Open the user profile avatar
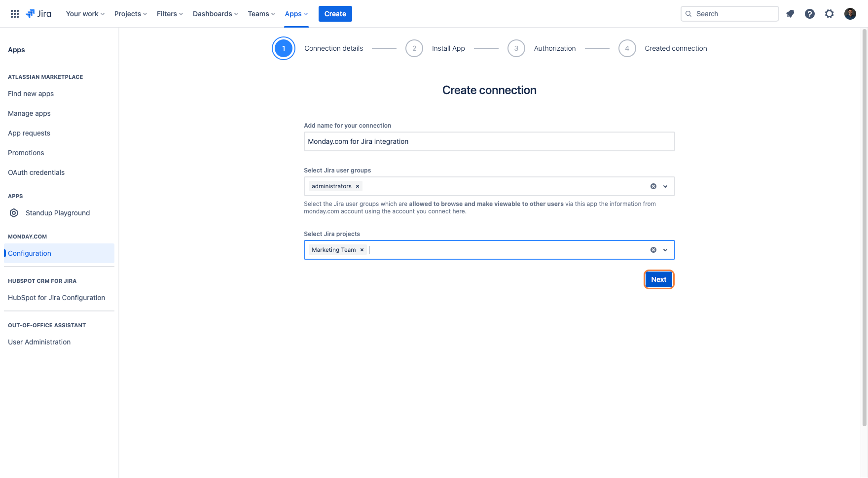The height and width of the screenshot is (478, 868). click(850, 14)
